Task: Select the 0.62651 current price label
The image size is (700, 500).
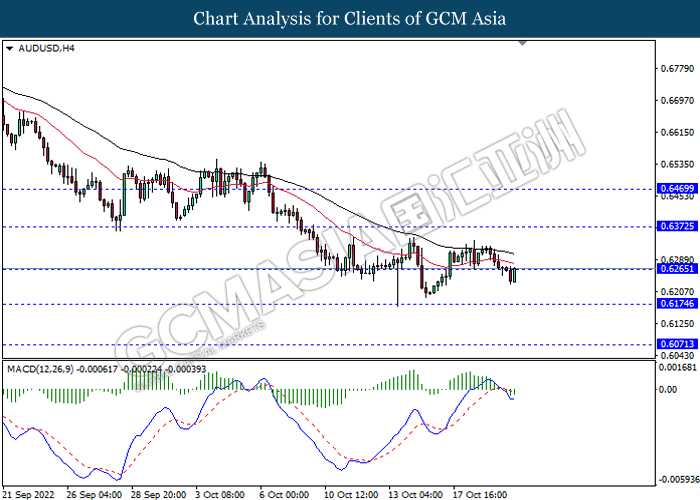Action: pyautogui.click(x=677, y=269)
